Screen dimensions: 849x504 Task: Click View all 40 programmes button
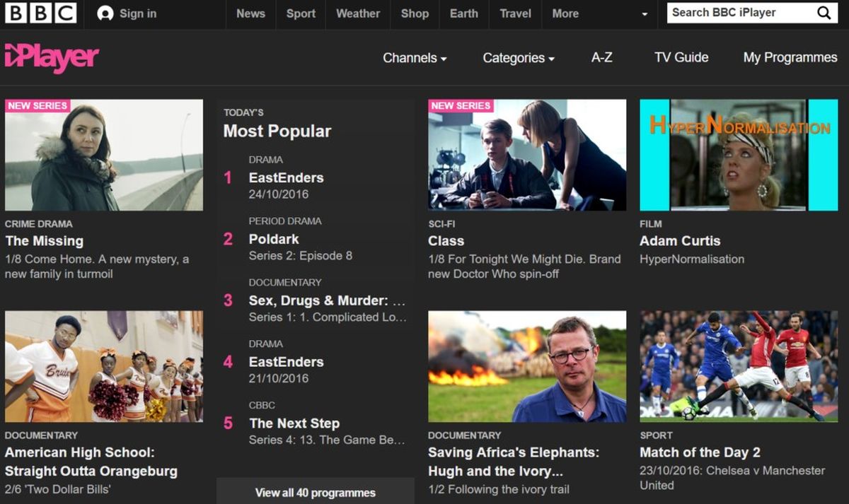click(316, 492)
